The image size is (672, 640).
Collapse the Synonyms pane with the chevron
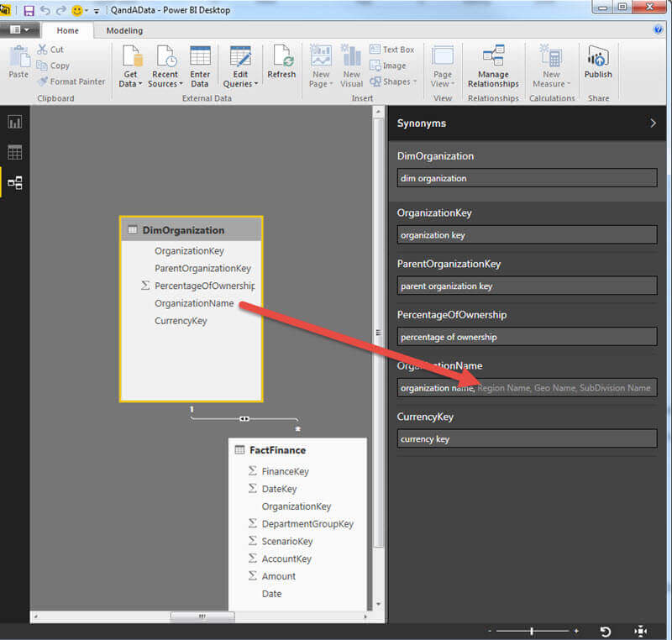pyautogui.click(x=653, y=123)
